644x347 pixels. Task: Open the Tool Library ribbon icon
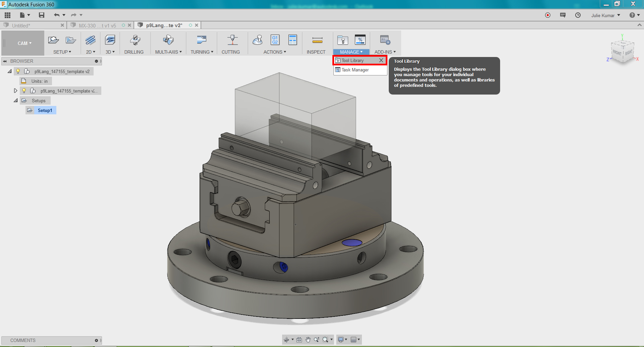(x=343, y=40)
